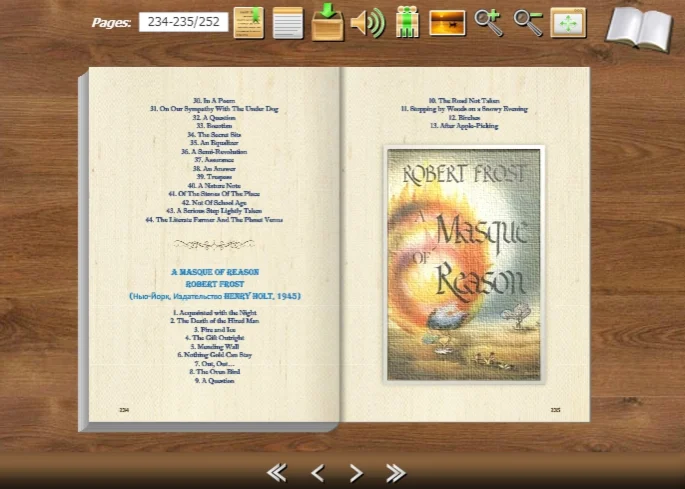685x489 pixels.
Task: Enter fullscreen with the arrows window icon
Action: (568, 23)
